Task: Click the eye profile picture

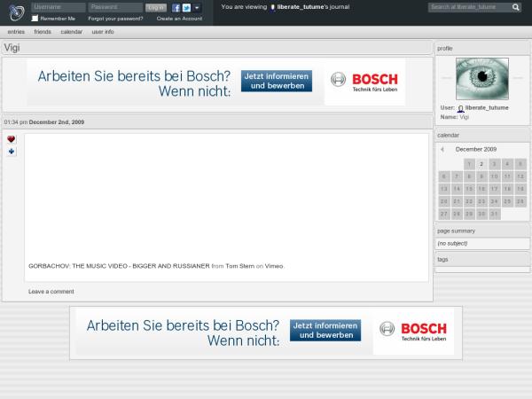Action: coord(482,79)
